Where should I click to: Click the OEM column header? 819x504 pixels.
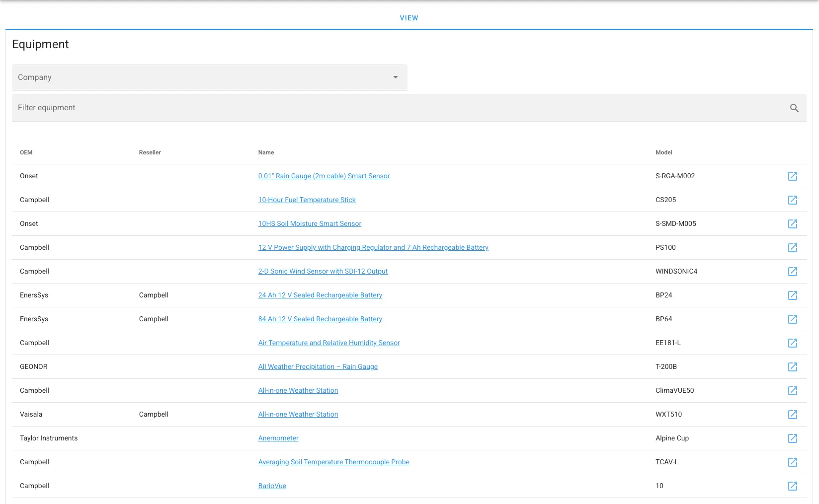pos(26,152)
